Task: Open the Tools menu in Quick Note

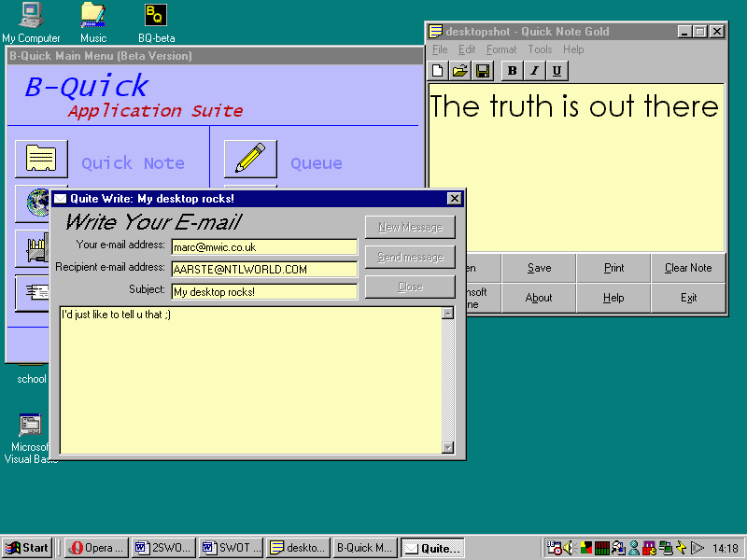Action: click(x=540, y=49)
